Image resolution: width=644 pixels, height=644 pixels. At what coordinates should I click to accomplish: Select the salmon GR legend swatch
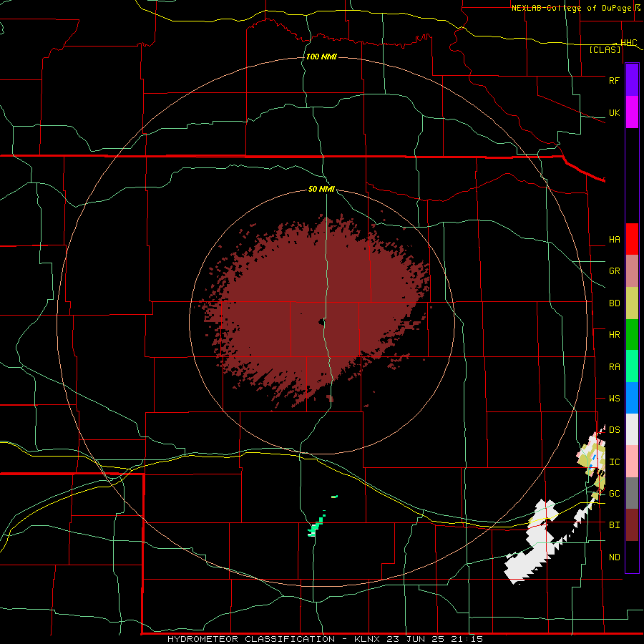(632, 271)
